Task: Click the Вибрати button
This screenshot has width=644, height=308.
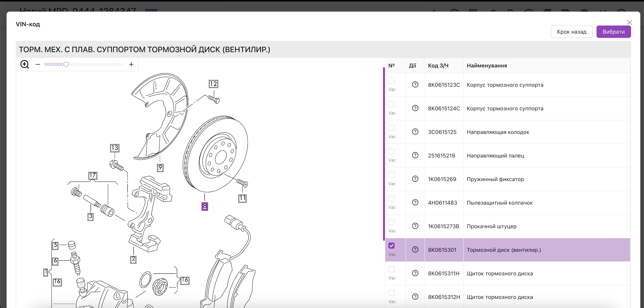Action: tap(613, 32)
